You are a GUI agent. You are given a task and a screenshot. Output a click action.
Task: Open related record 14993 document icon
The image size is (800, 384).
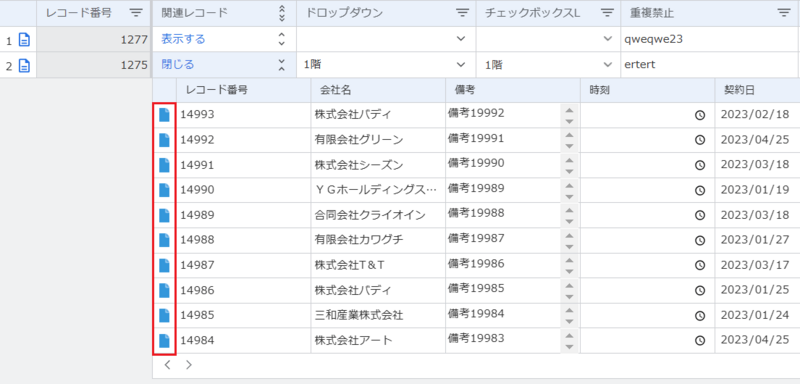[x=164, y=115]
